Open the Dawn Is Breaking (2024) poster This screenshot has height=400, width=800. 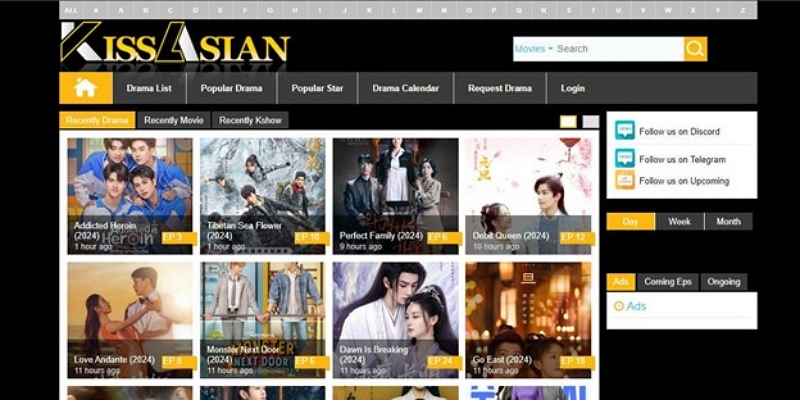point(395,320)
